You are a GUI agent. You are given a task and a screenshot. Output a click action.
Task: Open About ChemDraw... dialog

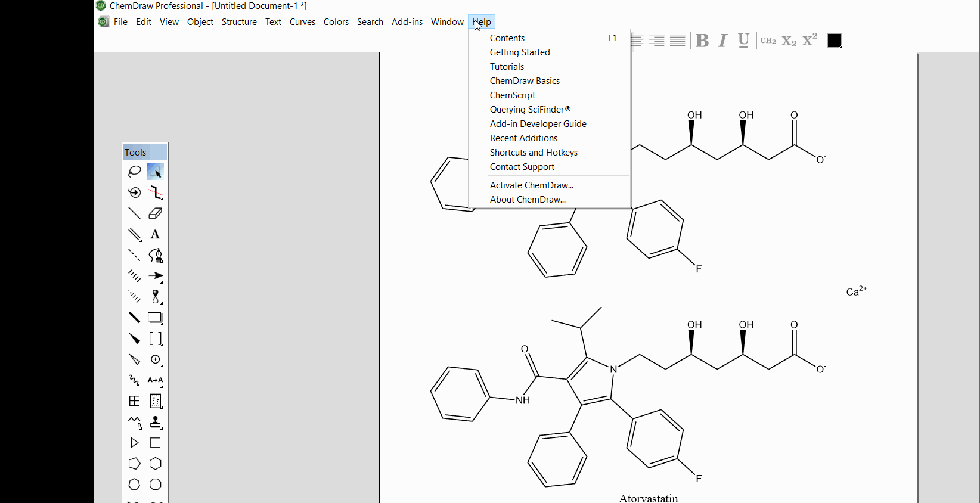coord(528,200)
